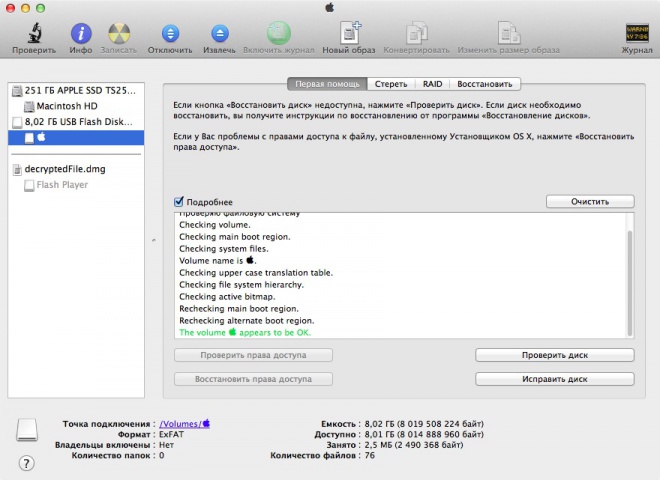The image size is (660, 480).
Task: Click the log area scrollbar
Action: pos(630,283)
